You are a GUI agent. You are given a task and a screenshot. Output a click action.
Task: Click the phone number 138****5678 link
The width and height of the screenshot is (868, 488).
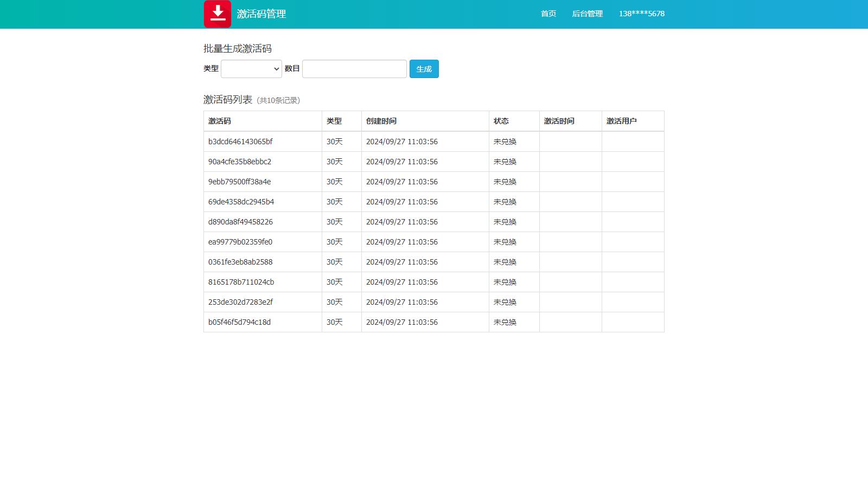641,14
